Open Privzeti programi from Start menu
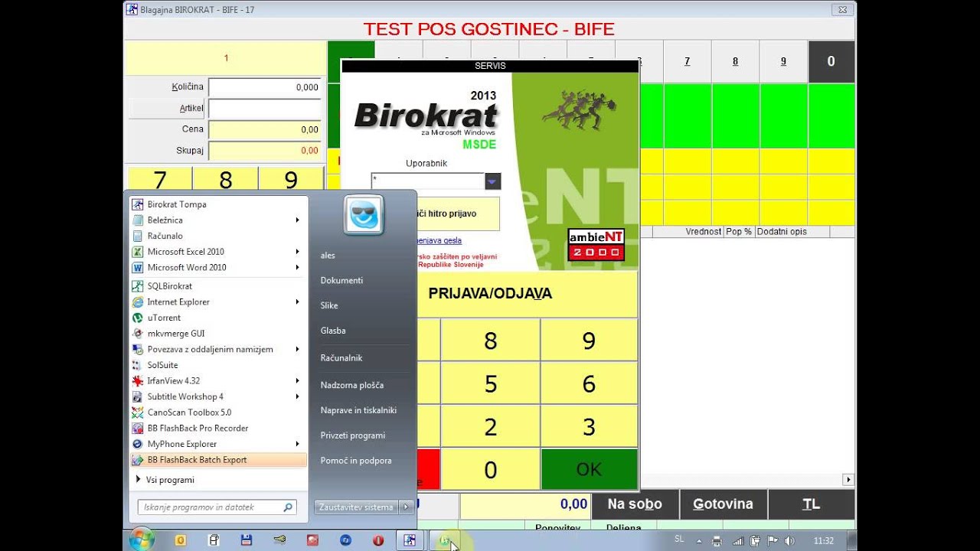The width and height of the screenshot is (980, 551). 353,435
